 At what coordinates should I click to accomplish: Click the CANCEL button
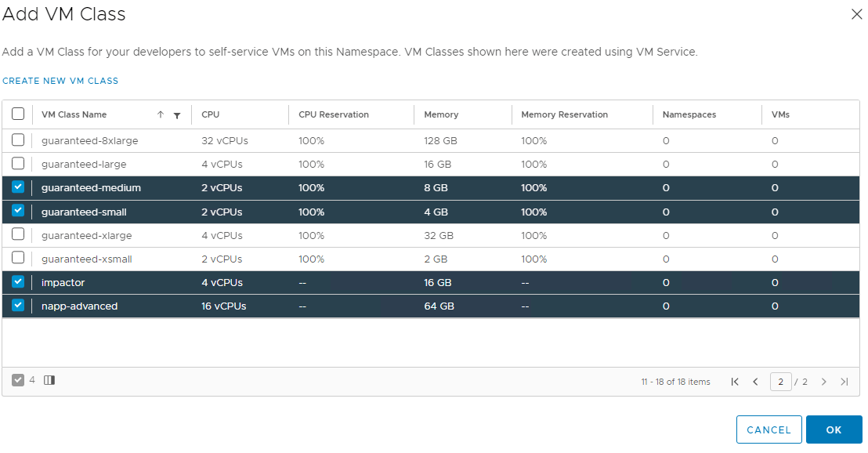click(x=769, y=429)
